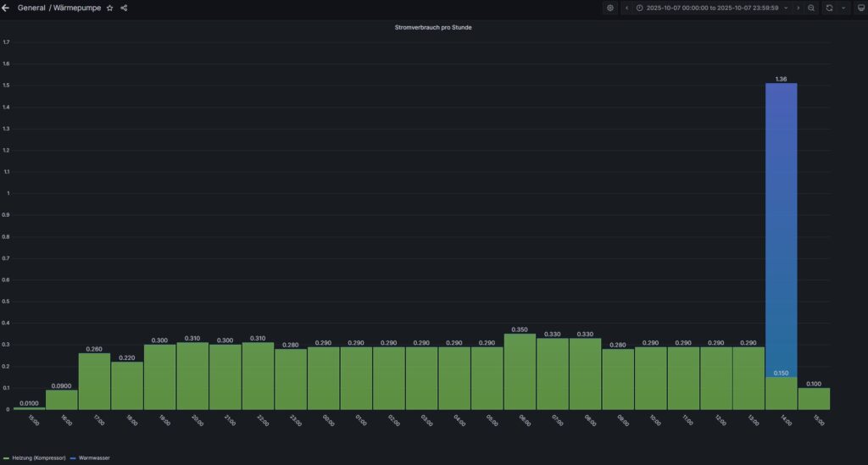Click the Wärmepumpe dashboard title
Image resolution: width=868 pixels, height=465 pixels.
coord(77,8)
